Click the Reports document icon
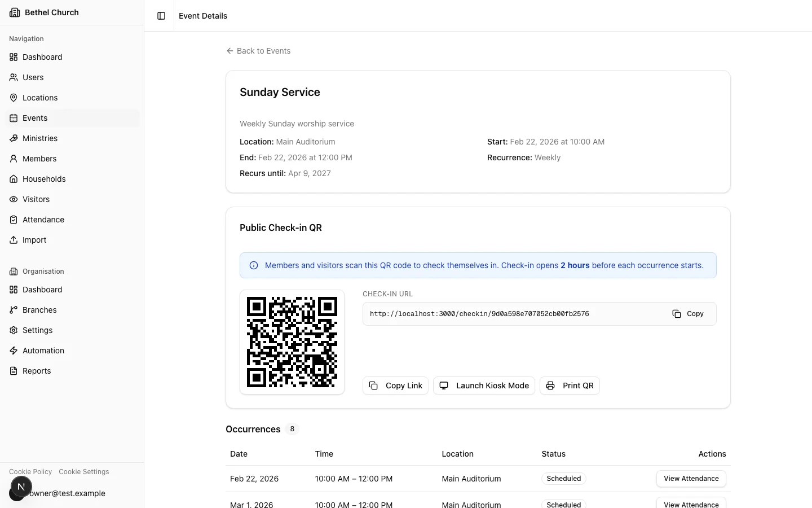Image resolution: width=812 pixels, height=508 pixels. [x=14, y=371]
